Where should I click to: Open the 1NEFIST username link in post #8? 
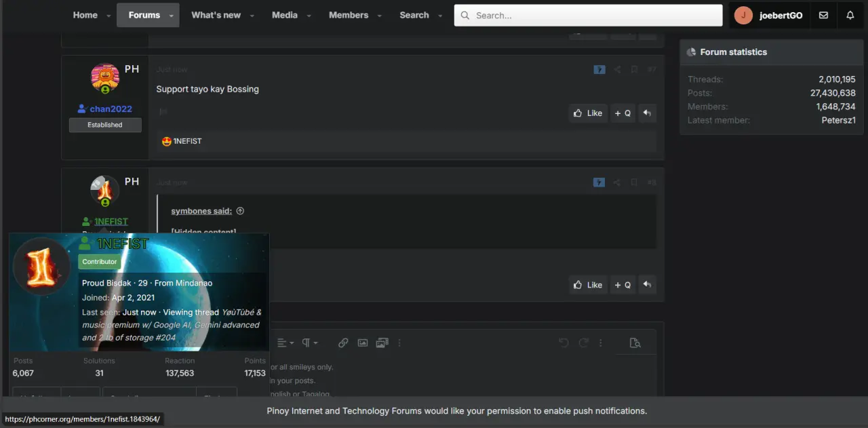point(111,222)
